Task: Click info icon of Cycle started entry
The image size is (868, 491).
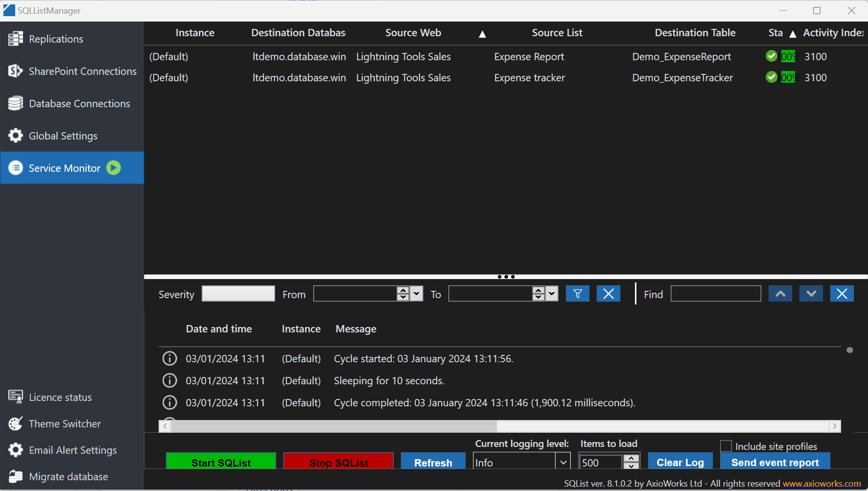Action: click(x=169, y=359)
